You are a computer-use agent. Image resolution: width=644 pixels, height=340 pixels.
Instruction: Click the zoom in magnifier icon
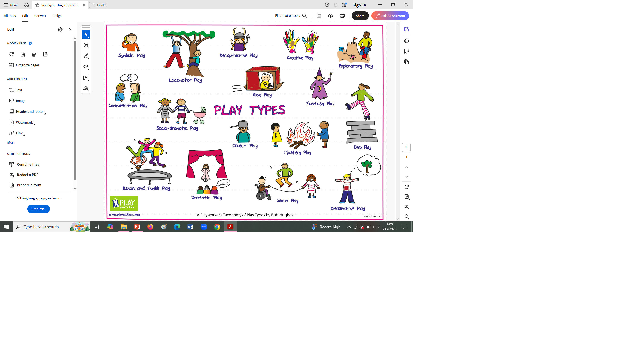pyautogui.click(x=406, y=207)
